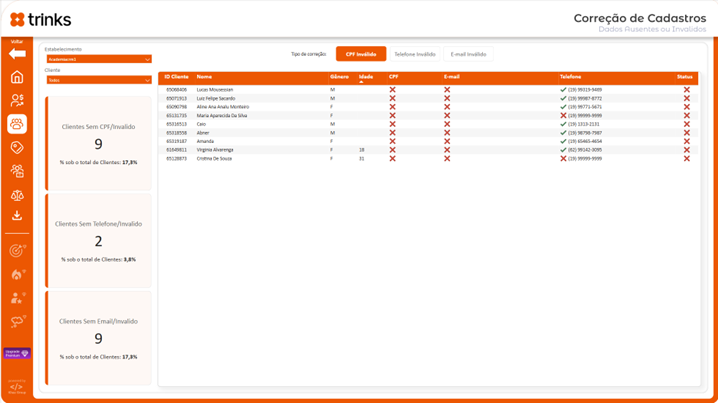Viewport: 718px width, 403px height.
Task: Click the Clientes Sem CPF/Inválido card
Action: [99, 143]
